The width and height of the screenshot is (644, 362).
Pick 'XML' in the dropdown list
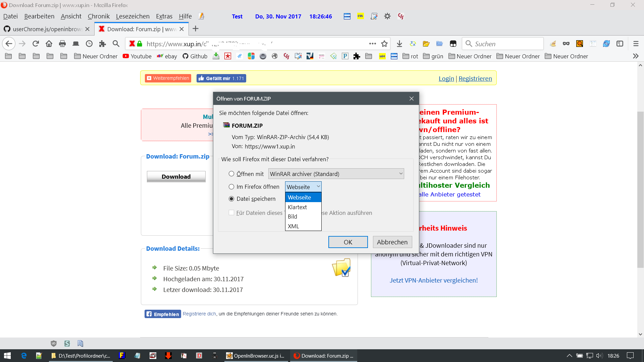point(293,226)
